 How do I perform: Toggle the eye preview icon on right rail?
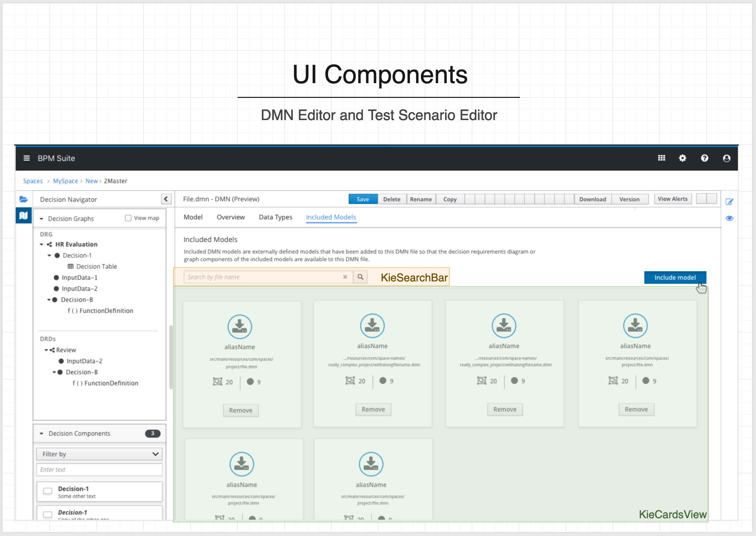[729, 218]
